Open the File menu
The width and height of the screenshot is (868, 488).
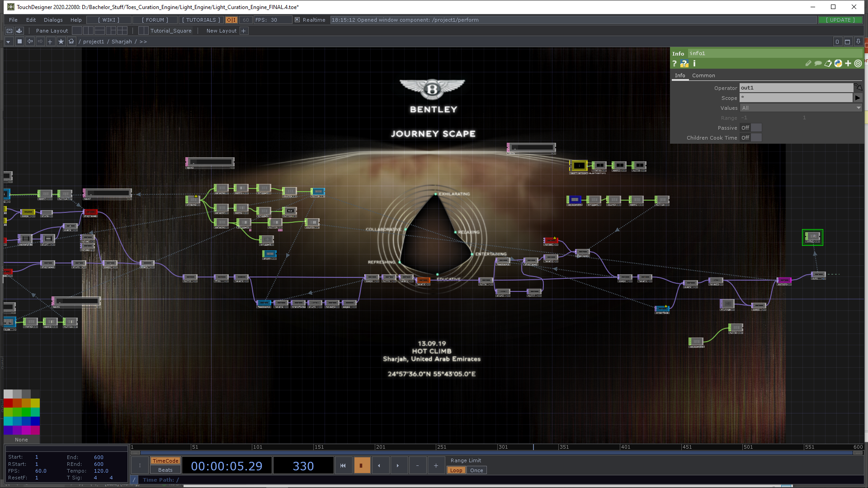[13, 20]
